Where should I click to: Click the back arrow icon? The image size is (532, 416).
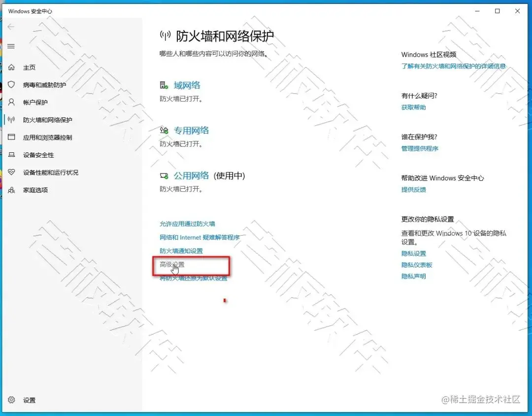coord(11,27)
